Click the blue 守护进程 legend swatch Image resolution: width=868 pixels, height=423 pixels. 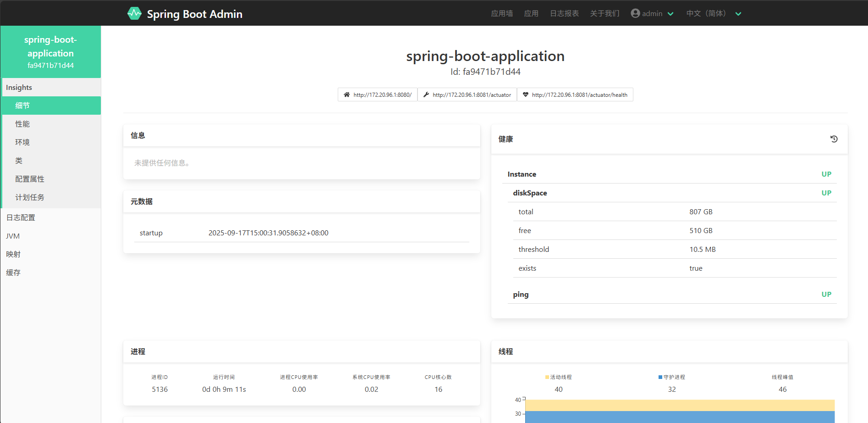(660, 377)
